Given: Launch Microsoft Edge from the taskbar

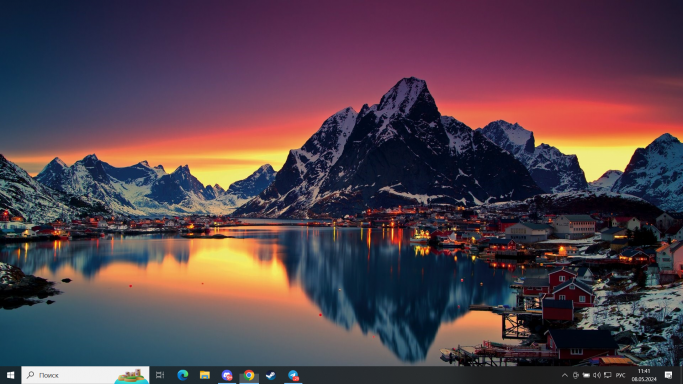Looking at the screenshot, I should tap(183, 375).
